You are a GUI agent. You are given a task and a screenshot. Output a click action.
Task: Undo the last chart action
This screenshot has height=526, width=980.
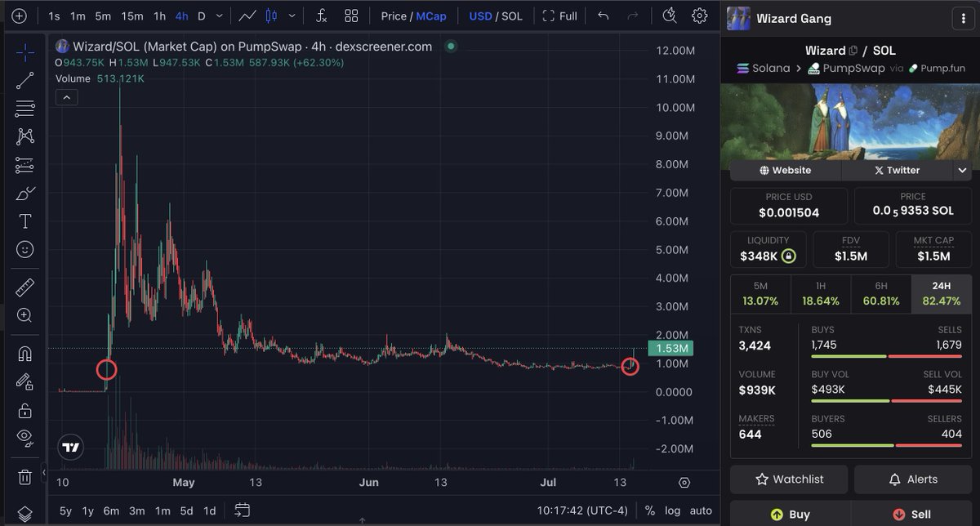click(603, 16)
